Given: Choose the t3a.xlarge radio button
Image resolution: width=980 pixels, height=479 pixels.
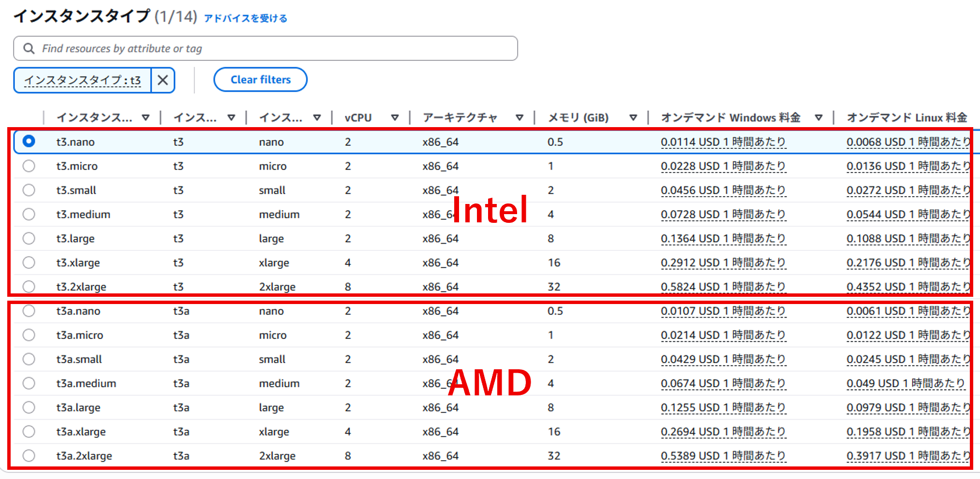Looking at the screenshot, I should pos(29,432).
